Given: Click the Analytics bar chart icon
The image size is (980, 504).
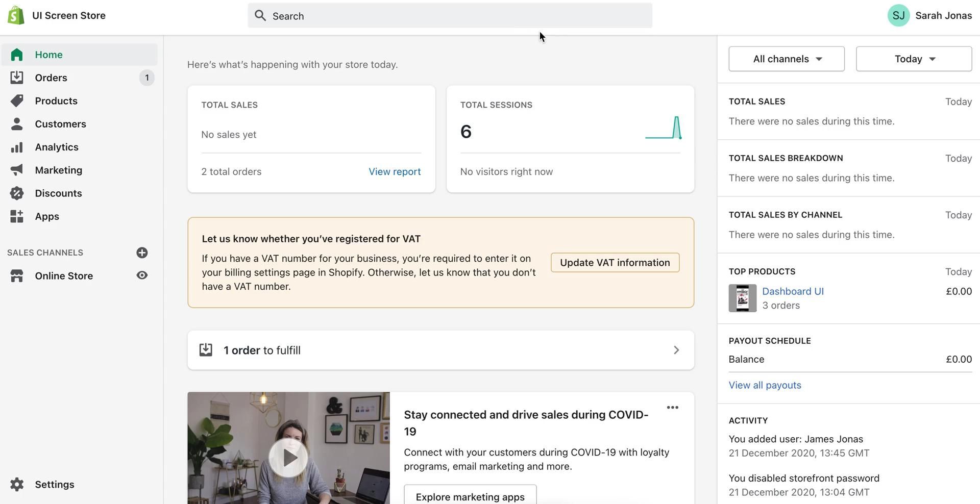Looking at the screenshot, I should (x=17, y=147).
